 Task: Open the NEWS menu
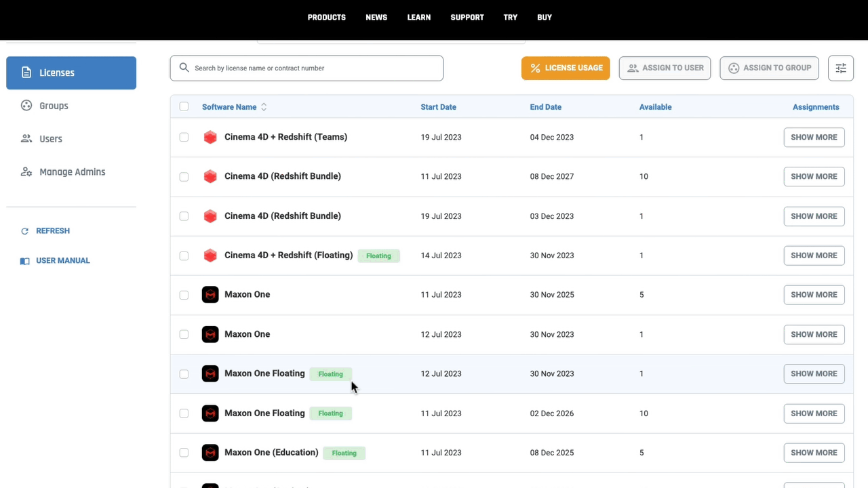click(x=376, y=18)
